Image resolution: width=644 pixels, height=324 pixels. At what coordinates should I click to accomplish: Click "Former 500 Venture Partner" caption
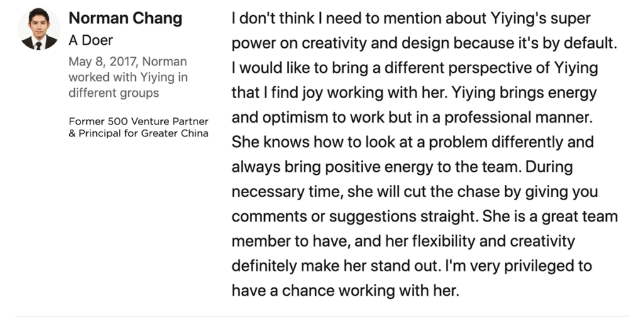pos(138,121)
